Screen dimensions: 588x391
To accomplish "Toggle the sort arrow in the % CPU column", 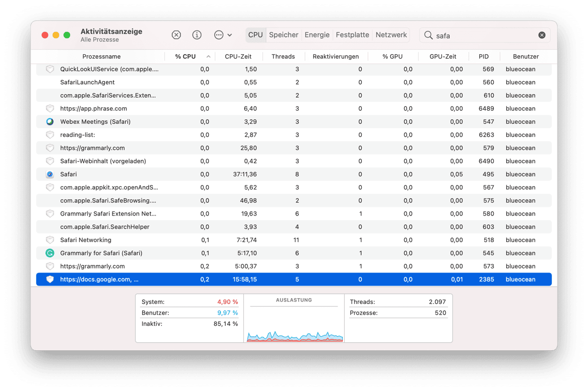I will click(x=208, y=57).
